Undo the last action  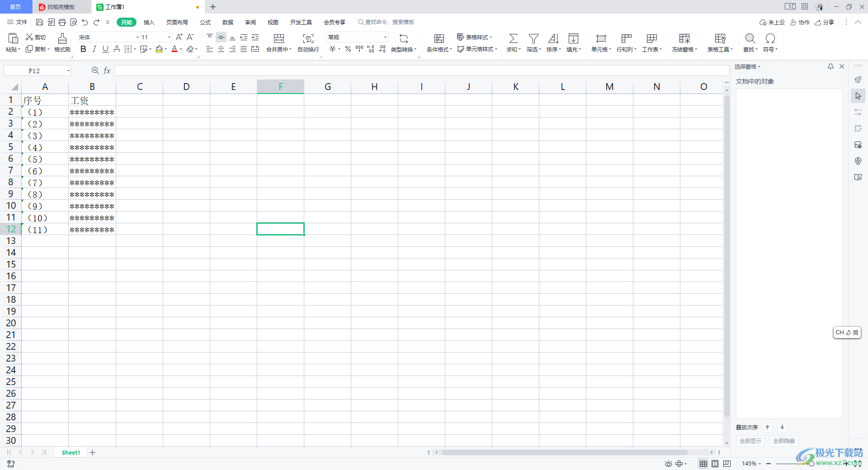pos(85,22)
